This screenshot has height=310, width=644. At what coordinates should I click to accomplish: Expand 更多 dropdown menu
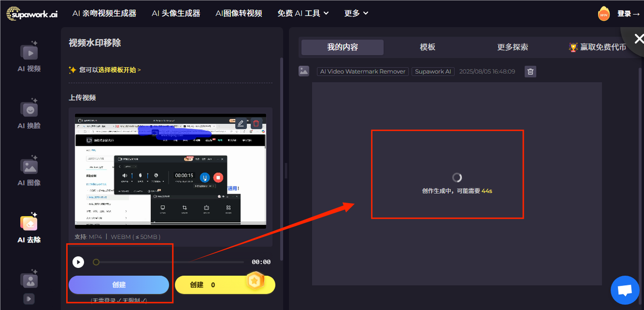pyautogui.click(x=356, y=14)
